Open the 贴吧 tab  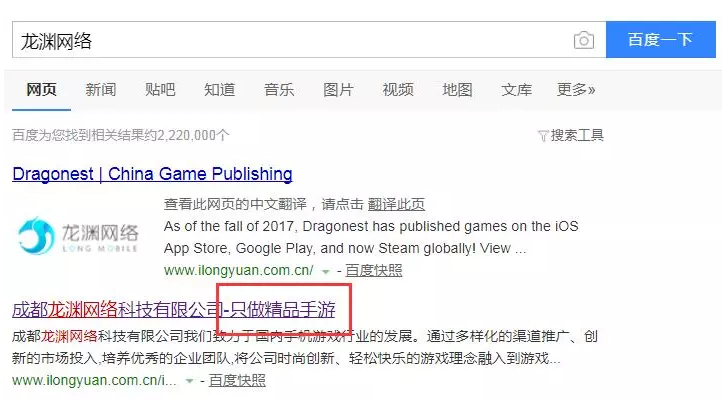click(160, 89)
